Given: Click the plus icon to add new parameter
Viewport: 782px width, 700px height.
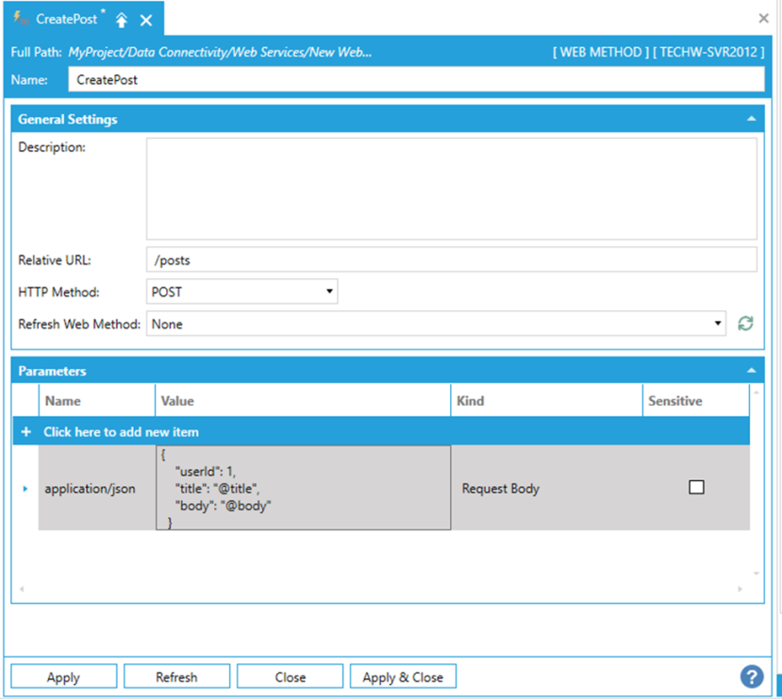Looking at the screenshot, I should tap(25, 431).
